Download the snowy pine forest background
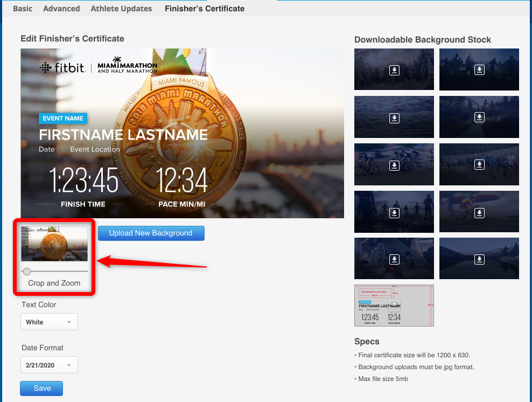The height and width of the screenshot is (402, 532). [394, 70]
